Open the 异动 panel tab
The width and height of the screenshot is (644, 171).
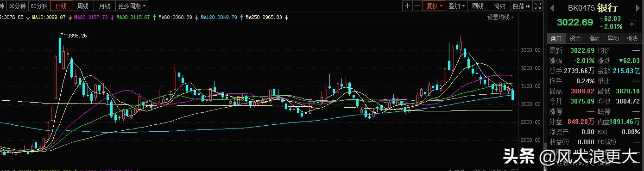point(613,38)
